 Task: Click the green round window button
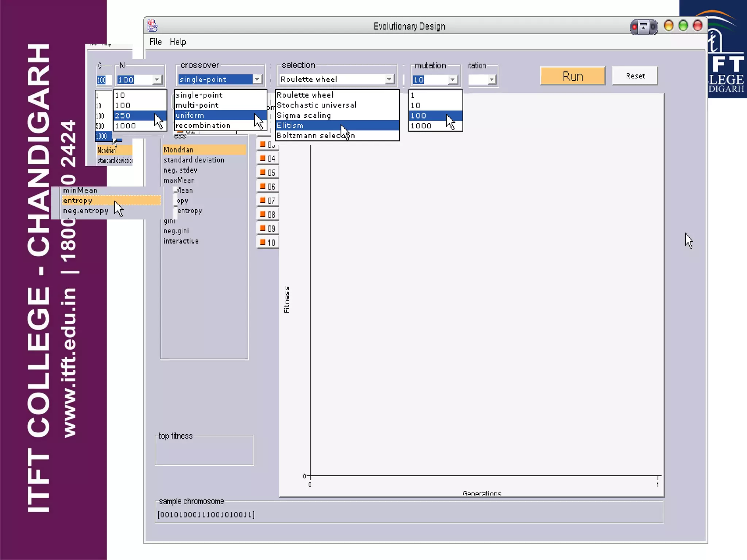pyautogui.click(x=683, y=26)
